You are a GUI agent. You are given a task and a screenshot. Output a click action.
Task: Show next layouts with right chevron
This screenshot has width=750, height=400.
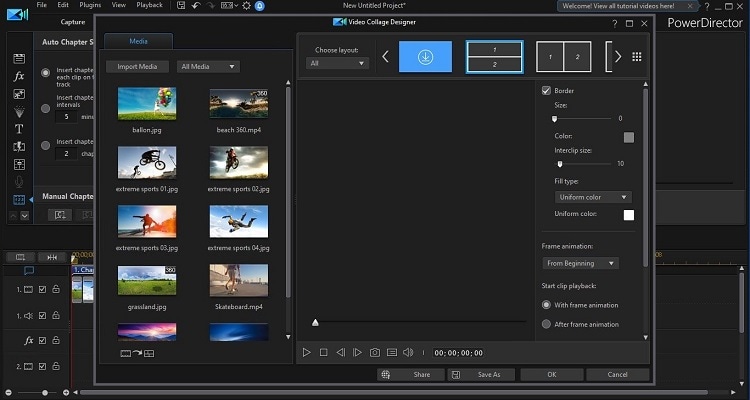pos(618,57)
